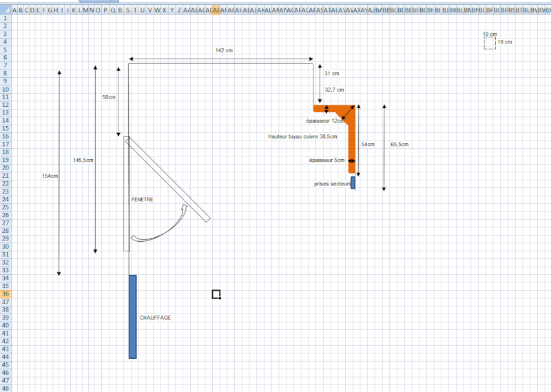Select the tall blue heater rectangle shape
Image resolution: width=551 pixels, height=392 pixels.
pyautogui.click(x=133, y=317)
